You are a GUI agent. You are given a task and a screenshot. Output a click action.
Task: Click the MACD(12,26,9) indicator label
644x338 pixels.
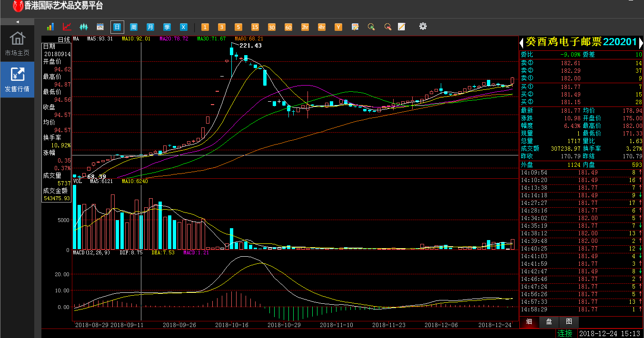coord(92,252)
